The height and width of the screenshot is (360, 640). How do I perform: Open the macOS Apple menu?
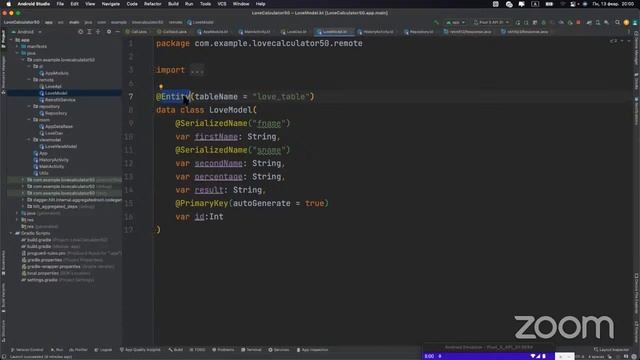coord(9,4)
